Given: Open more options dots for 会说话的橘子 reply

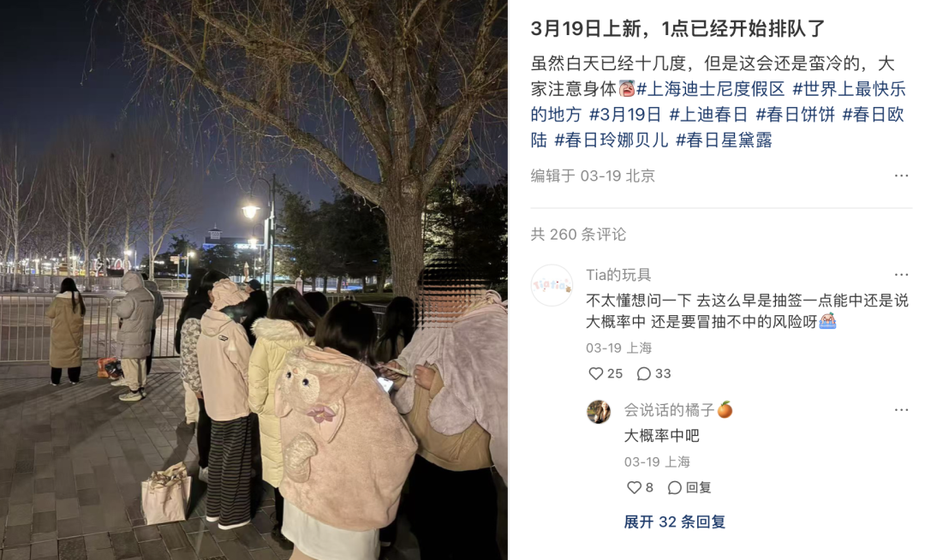Looking at the screenshot, I should (901, 409).
